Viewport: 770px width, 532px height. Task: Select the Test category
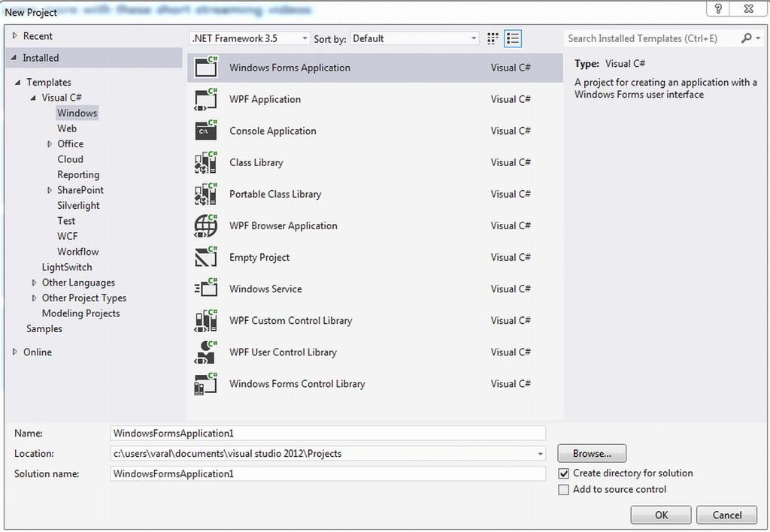66,221
